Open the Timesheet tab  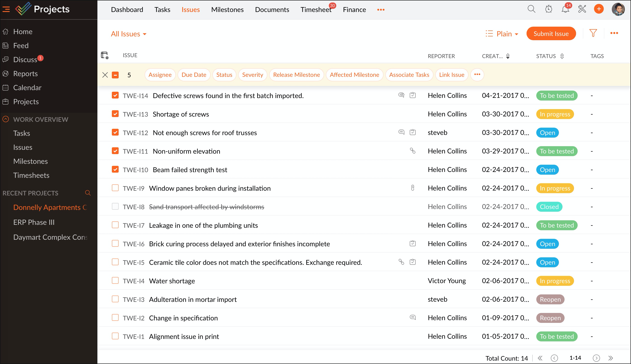[x=316, y=9]
